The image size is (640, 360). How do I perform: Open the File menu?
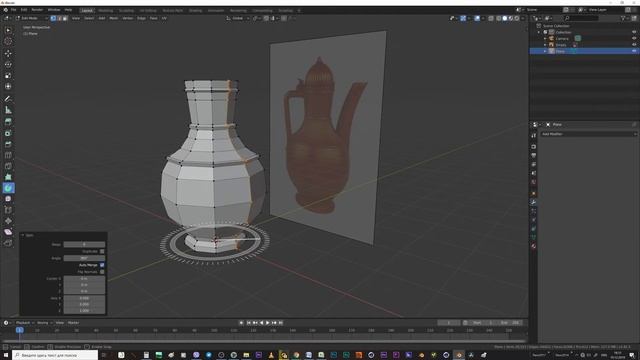click(13, 10)
